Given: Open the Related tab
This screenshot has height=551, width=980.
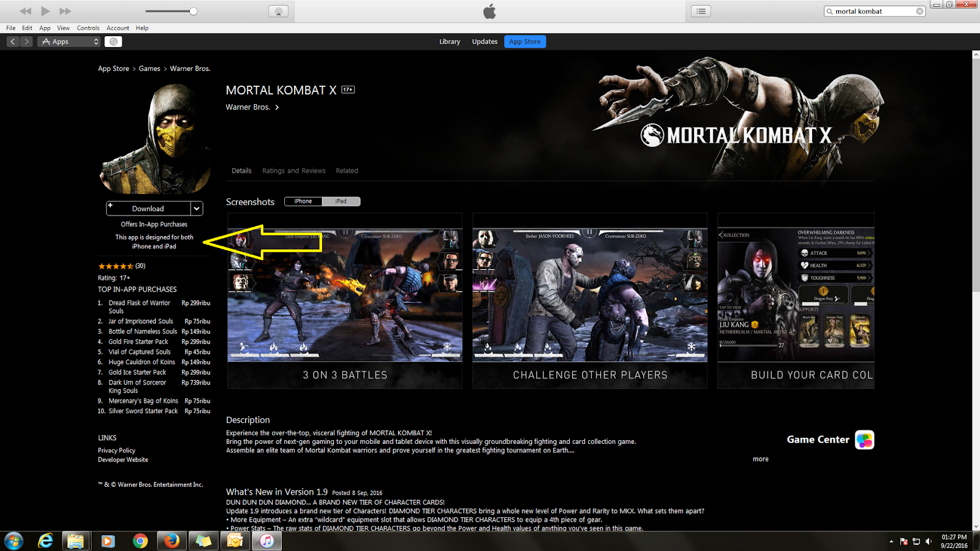Looking at the screenshot, I should [x=347, y=171].
